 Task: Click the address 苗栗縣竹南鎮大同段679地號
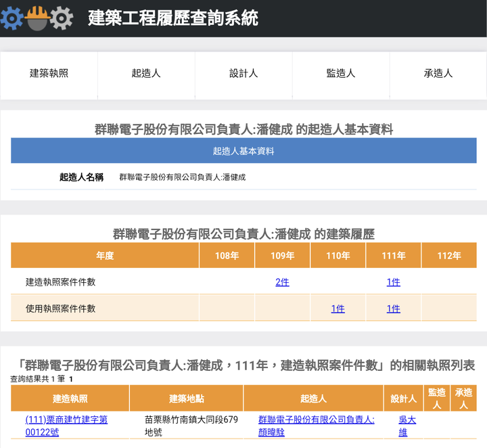click(191, 426)
